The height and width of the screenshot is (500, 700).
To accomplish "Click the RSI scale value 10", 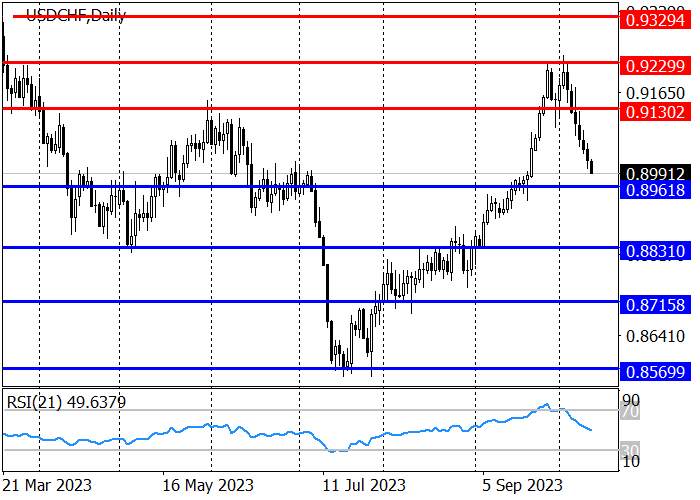I will point(631,461).
